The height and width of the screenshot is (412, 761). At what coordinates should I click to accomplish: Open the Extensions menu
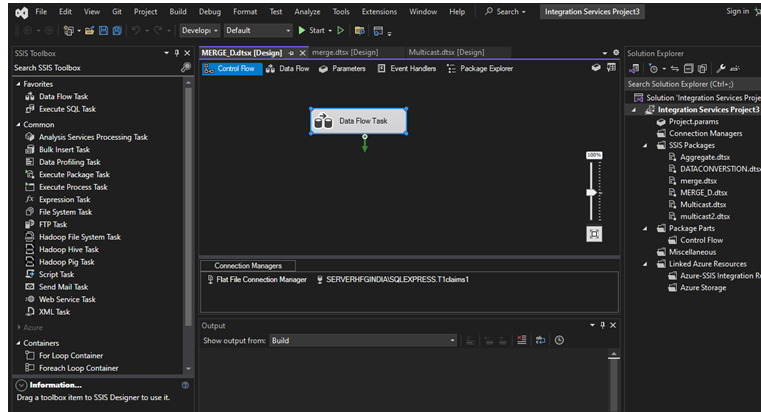pyautogui.click(x=378, y=11)
